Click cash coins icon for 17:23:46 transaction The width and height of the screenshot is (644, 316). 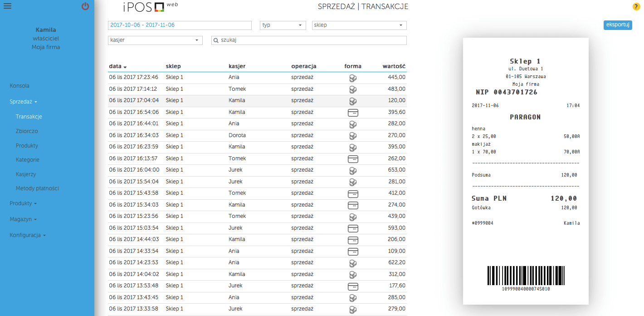(x=352, y=78)
